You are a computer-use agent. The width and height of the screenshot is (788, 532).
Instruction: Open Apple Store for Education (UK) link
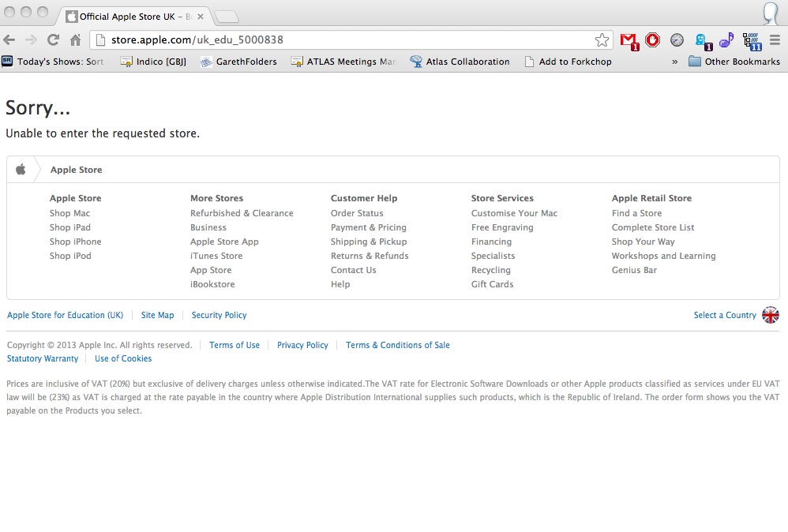pos(65,315)
